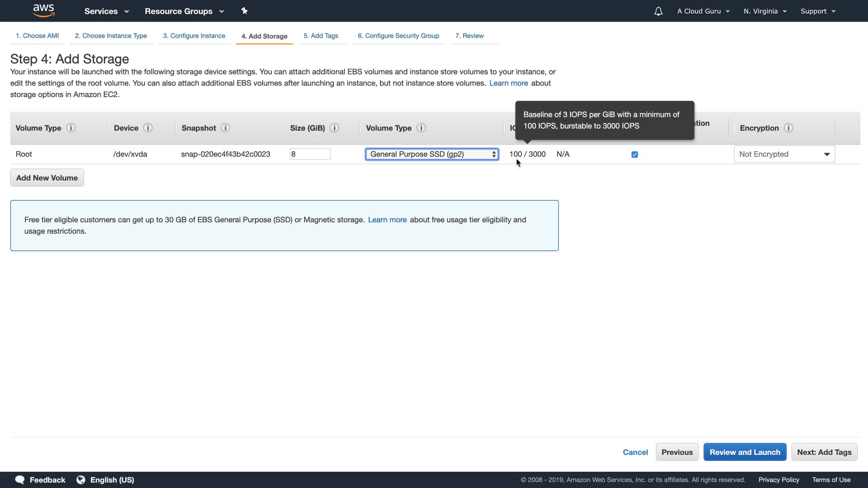Click the Review and Launch button
The image size is (868, 488).
pyautogui.click(x=745, y=452)
